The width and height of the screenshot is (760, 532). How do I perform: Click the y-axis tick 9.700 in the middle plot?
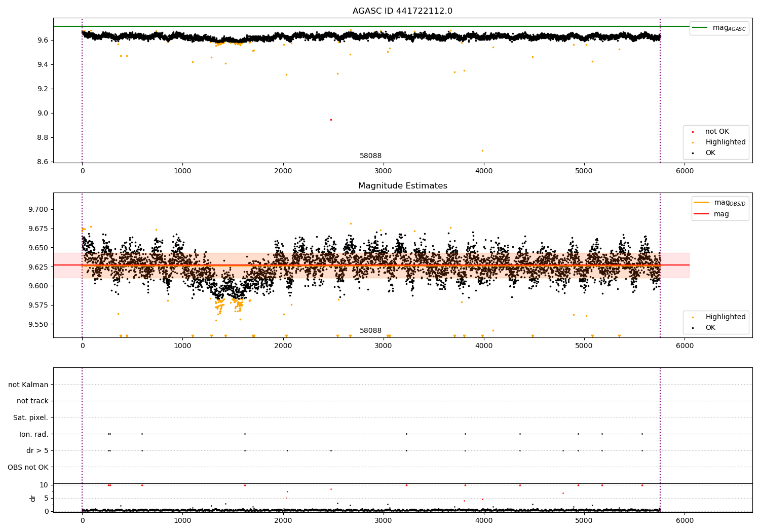tap(38, 210)
